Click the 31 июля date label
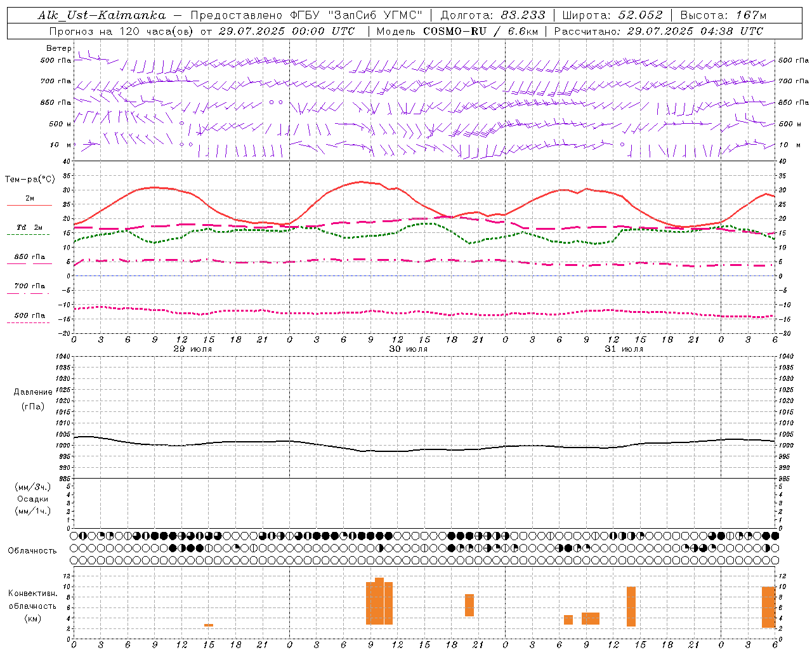The width and height of the screenshot is (812, 650). click(624, 349)
